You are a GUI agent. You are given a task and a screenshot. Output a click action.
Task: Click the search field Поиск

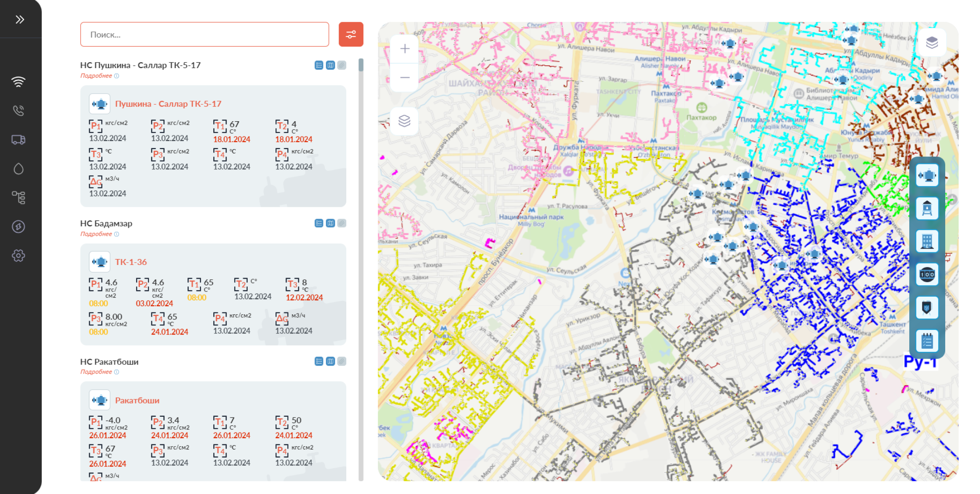click(x=204, y=34)
